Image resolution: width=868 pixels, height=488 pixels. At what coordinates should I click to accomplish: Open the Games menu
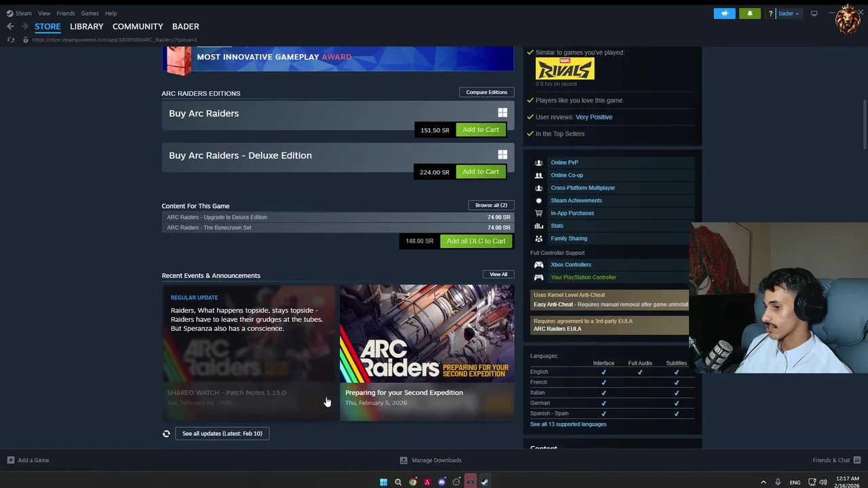coord(90,14)
